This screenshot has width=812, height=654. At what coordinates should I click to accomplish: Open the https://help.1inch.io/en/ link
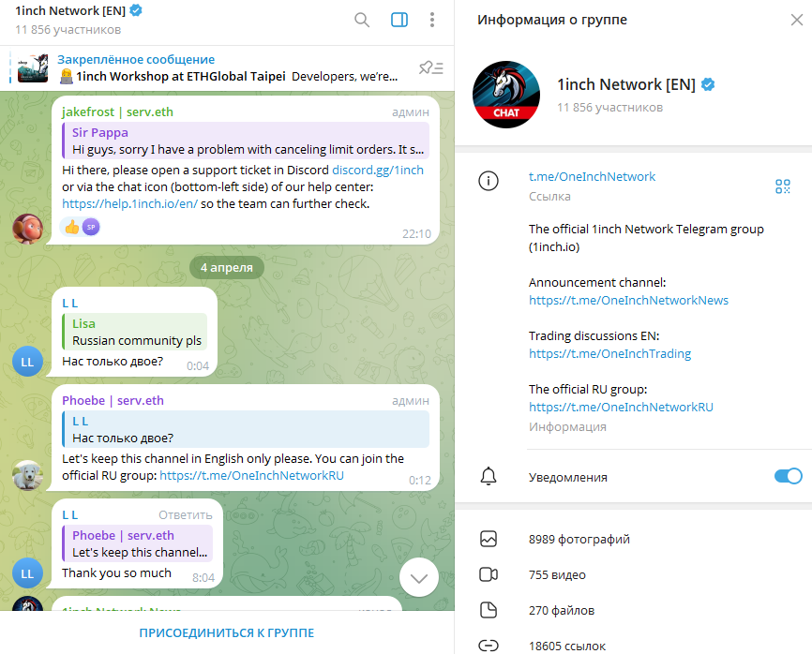click(130, 204)
